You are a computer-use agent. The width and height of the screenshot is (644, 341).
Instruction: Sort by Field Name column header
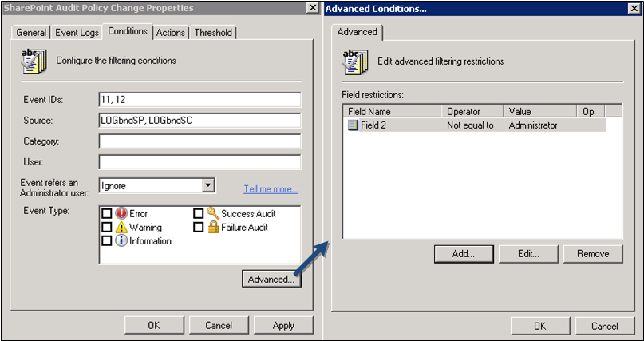point(392,111)
